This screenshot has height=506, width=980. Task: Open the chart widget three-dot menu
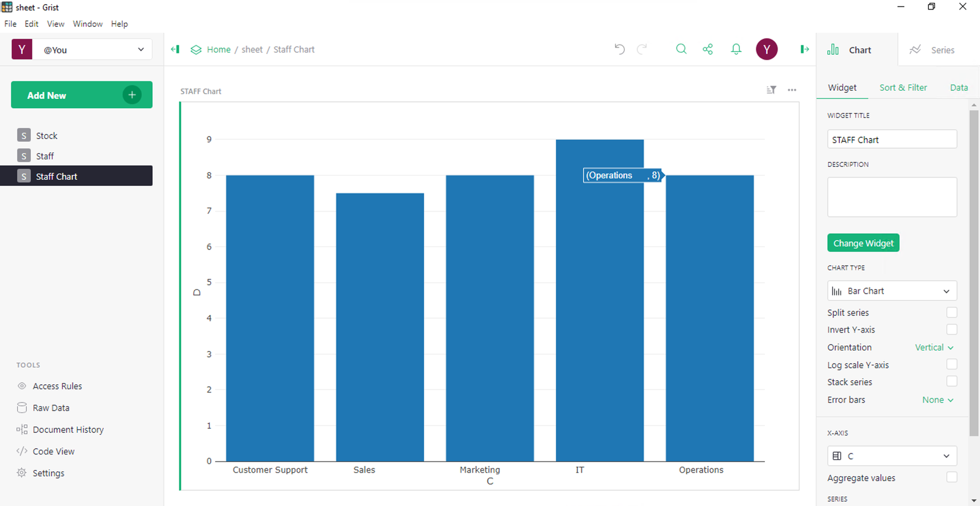(792, 90)
